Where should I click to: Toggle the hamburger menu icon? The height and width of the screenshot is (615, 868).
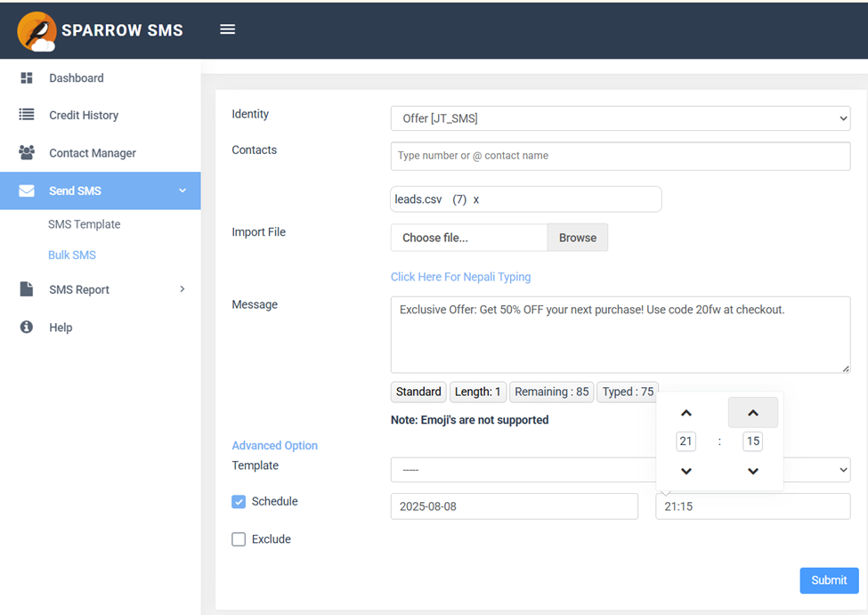tap(228, 29)
